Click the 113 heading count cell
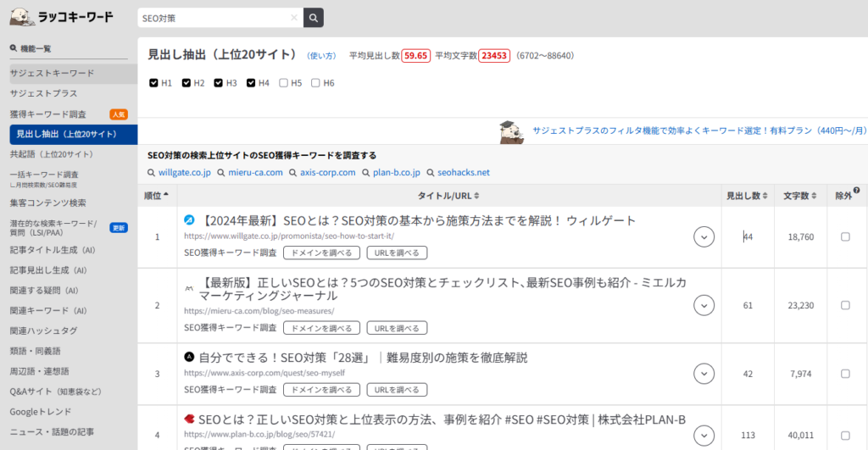 748,436
